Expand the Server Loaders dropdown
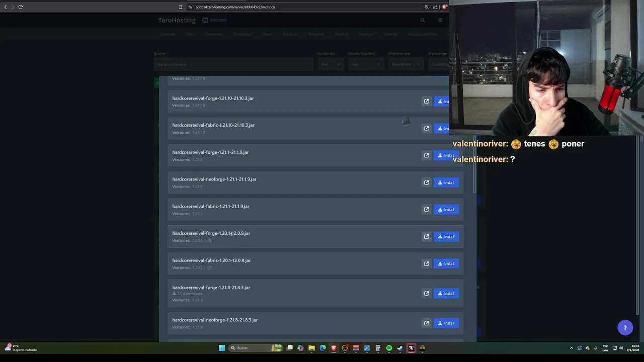The height and width of the screenshot is (362, 644). 366,64
